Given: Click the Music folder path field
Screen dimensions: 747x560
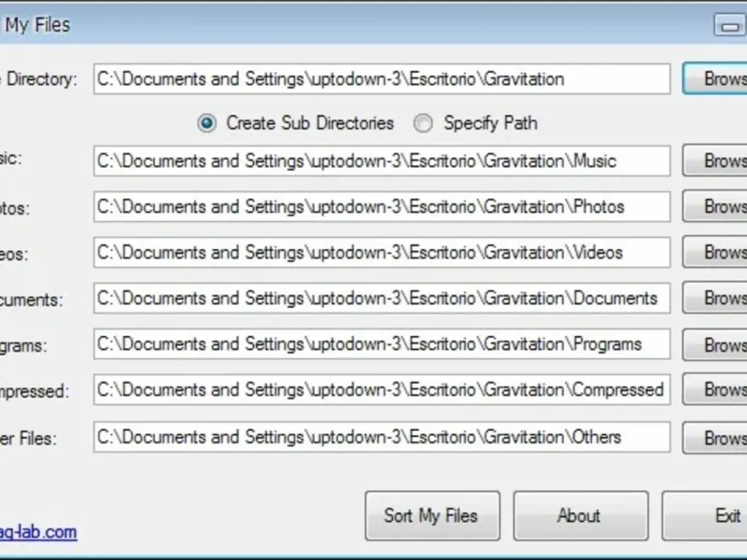Looking at the screenshot, I should (381, 161).
